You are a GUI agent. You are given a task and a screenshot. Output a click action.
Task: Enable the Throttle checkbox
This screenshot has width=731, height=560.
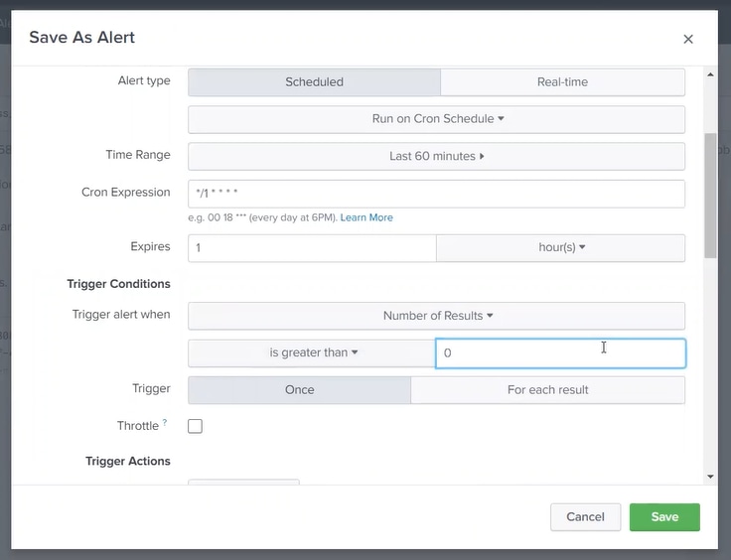pos(195,426)
